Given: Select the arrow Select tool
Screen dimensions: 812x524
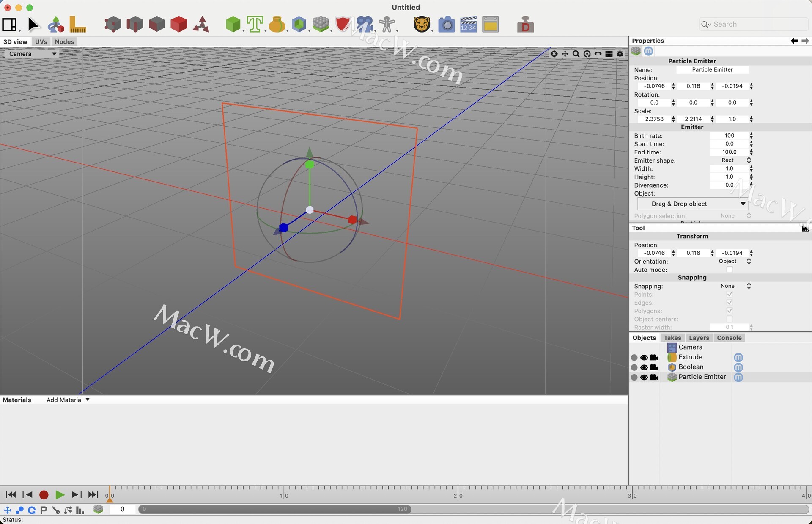Looking at the screenshot, I should [33, 25].
